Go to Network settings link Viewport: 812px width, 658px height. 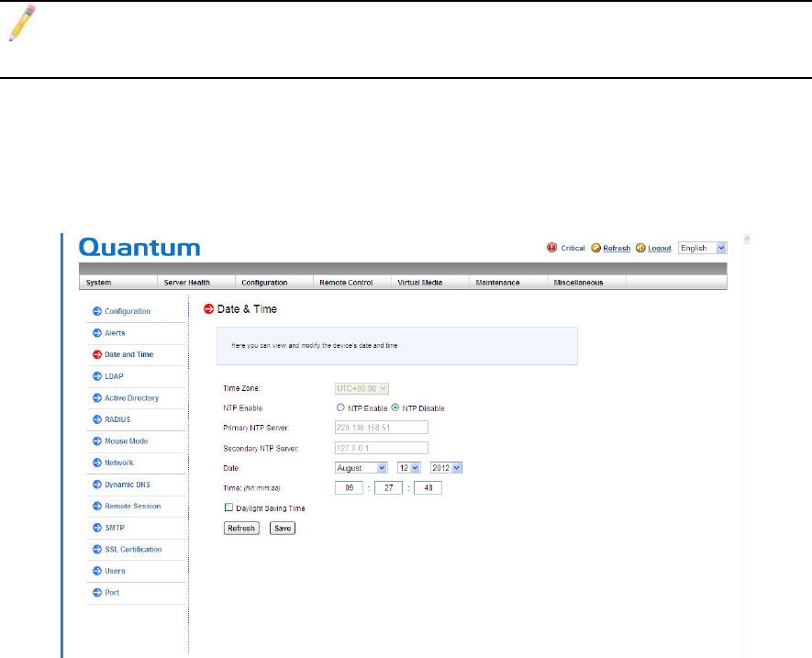(x=119, y=463)
